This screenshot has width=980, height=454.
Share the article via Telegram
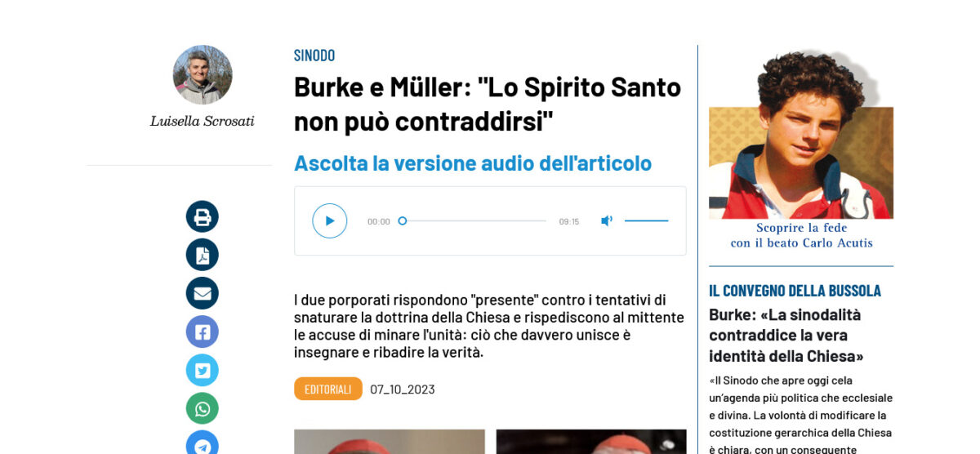(203, 443)
